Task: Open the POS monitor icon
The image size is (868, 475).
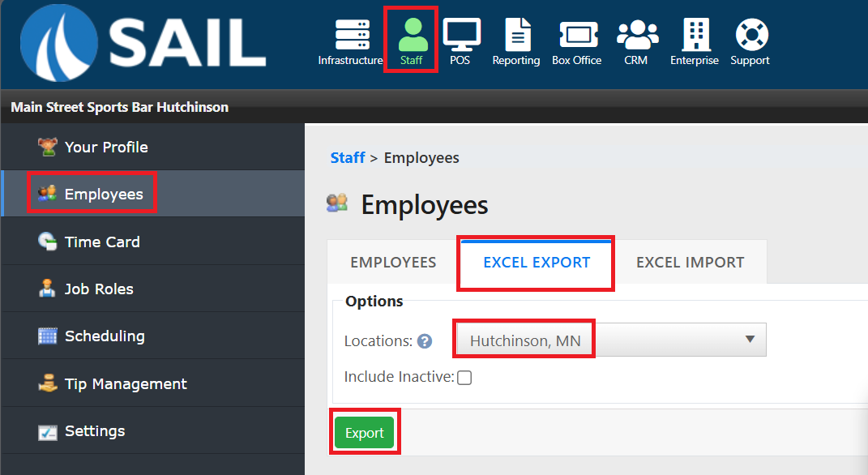Action: pyautogui.click(x=461, y=35)
